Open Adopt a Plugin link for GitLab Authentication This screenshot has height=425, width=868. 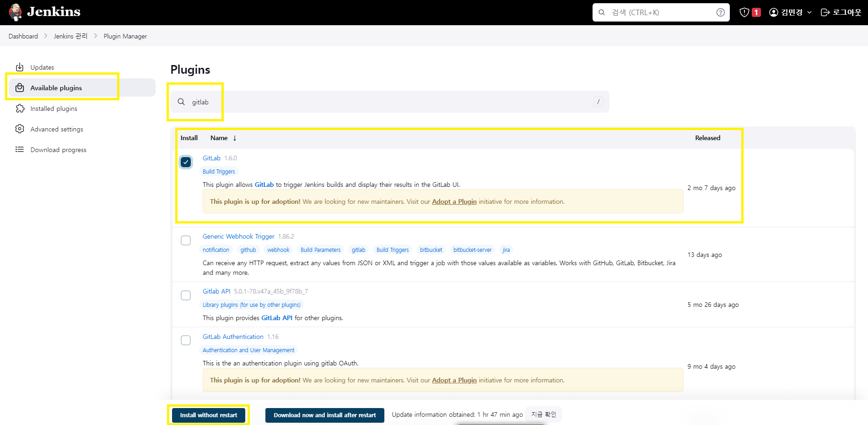(454, 380)
